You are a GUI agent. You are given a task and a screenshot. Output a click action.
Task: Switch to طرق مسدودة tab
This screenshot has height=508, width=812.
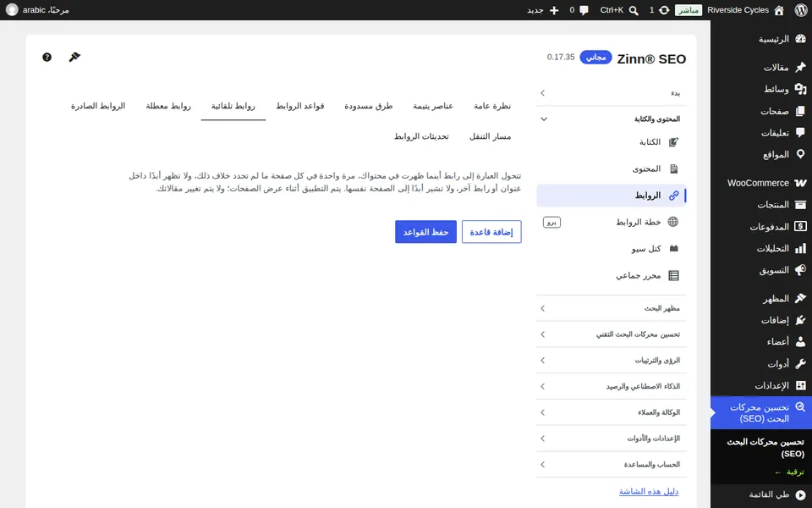369,106
